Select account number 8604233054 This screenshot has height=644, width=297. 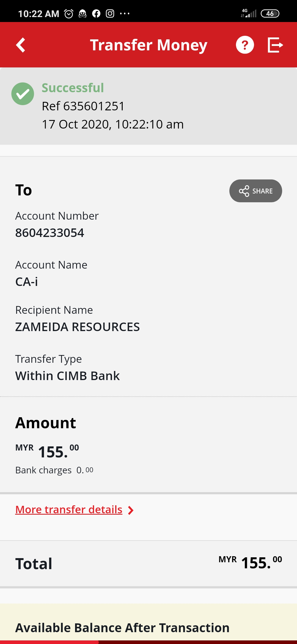pyautogui.click(x=50, y=233)
